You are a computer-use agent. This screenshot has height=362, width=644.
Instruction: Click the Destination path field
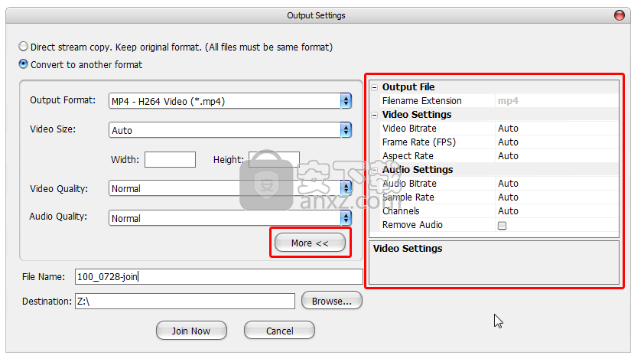click(184, 302)
